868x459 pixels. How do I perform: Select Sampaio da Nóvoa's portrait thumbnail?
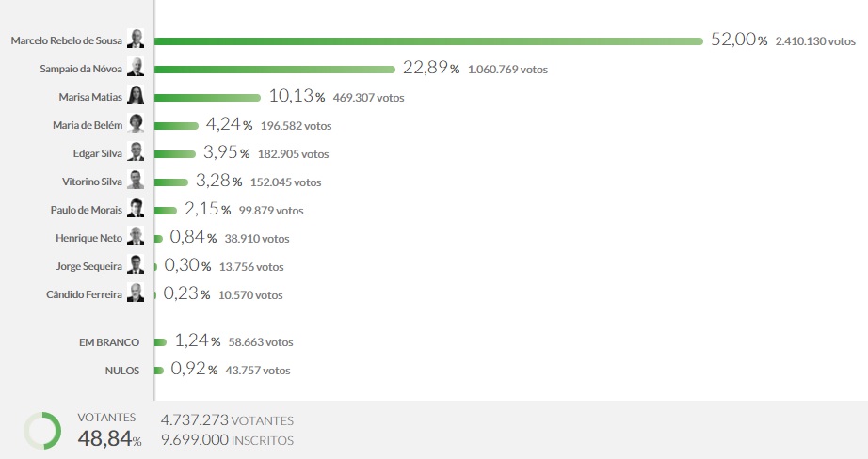click(x=137, y=68)
